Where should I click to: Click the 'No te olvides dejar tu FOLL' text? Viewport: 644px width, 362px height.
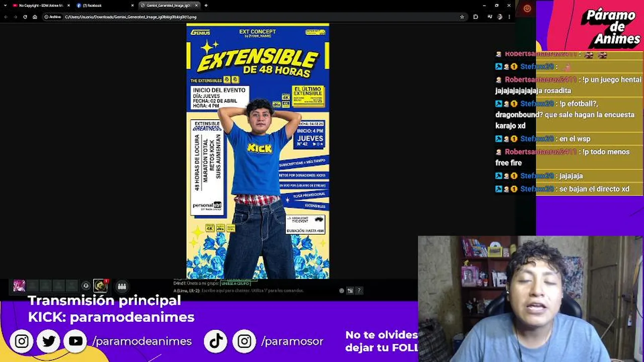pos(382,341)
